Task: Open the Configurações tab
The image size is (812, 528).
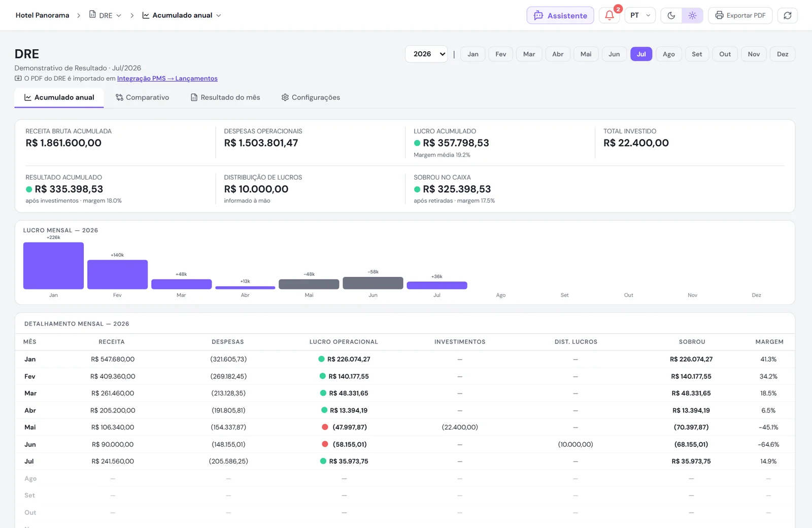Action: (x=311, y=97)
